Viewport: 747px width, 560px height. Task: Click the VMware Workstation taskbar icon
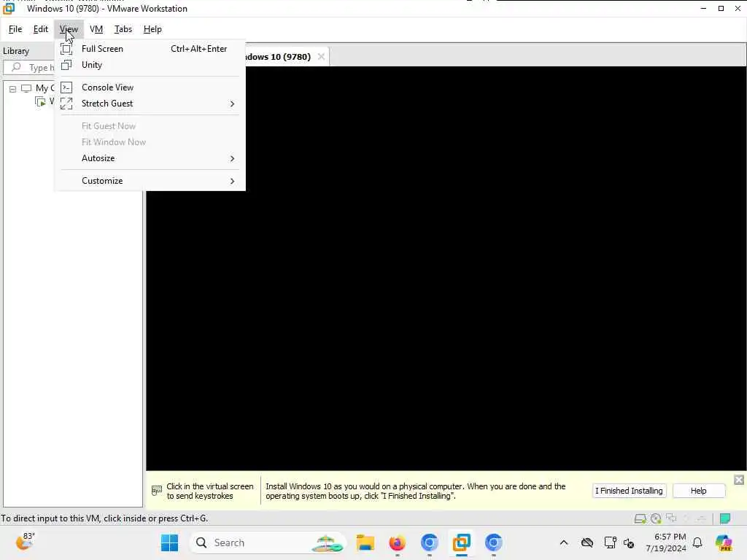click(x=461, y=542)
